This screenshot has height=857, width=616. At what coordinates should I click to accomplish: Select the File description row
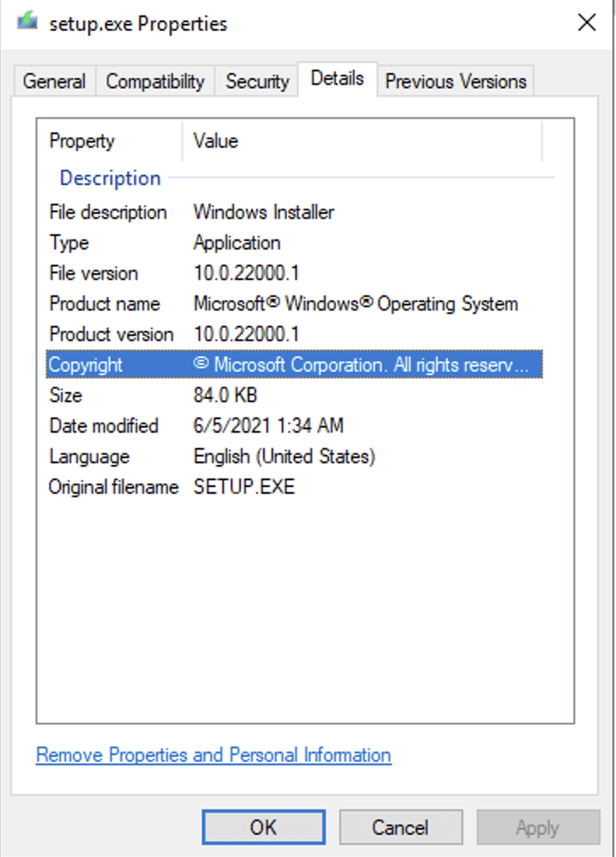pyautogui.click(x=108, y=212)
